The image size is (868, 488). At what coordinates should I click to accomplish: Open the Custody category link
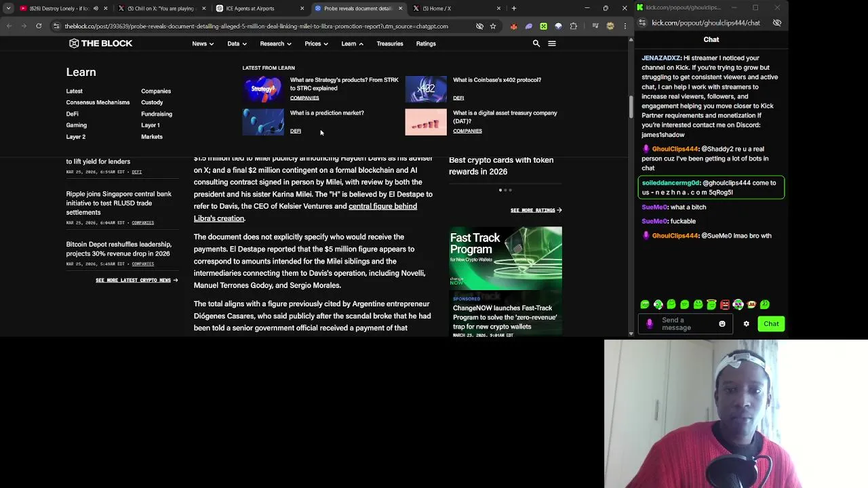tap(152, 102)
